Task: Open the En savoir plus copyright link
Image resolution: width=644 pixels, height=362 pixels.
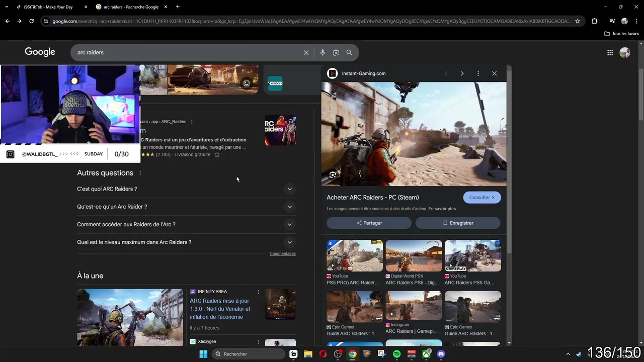Action: pos(442,209)
